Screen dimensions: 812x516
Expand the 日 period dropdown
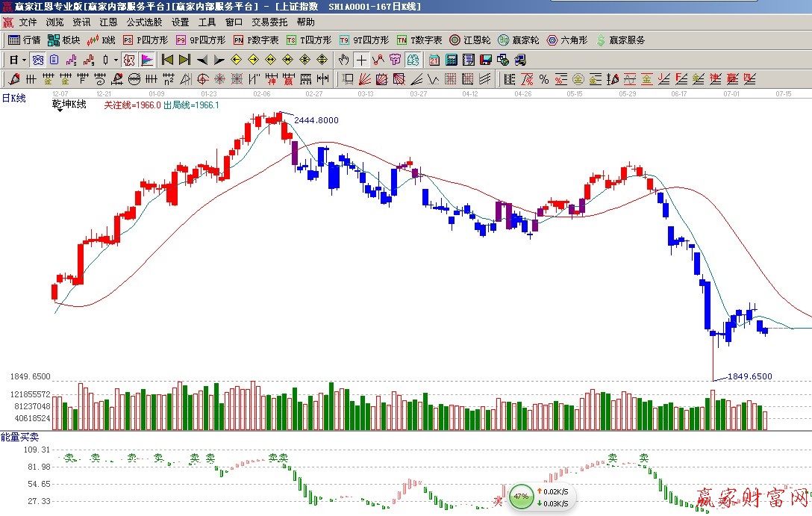[x=18, y=60]
